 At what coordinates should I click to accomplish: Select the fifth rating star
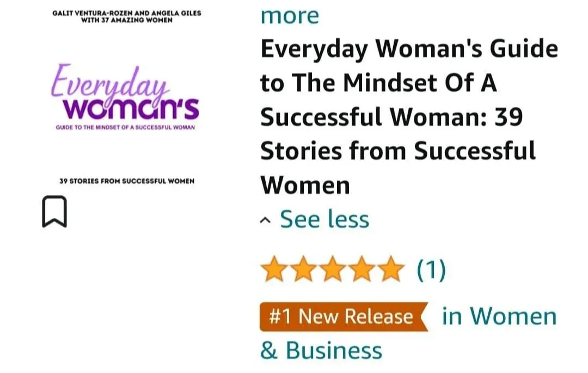point(391,269)
